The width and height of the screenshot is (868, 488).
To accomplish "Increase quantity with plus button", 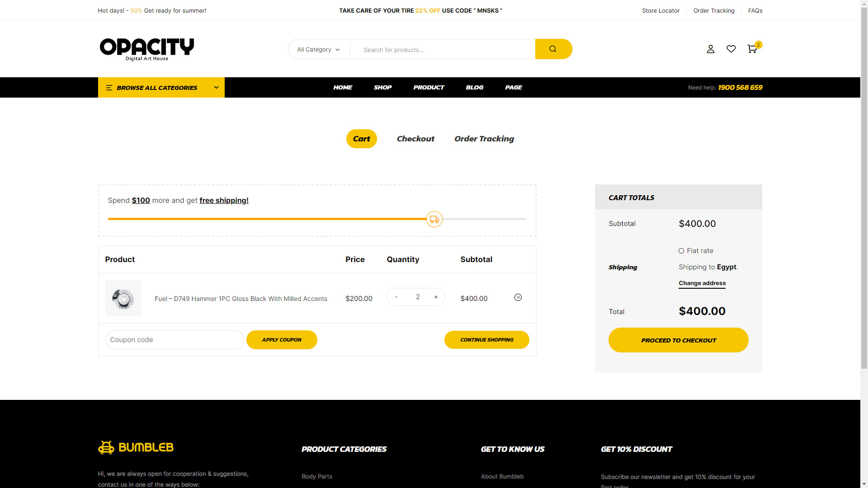I will pyautogui.click(x=436, y=297).
